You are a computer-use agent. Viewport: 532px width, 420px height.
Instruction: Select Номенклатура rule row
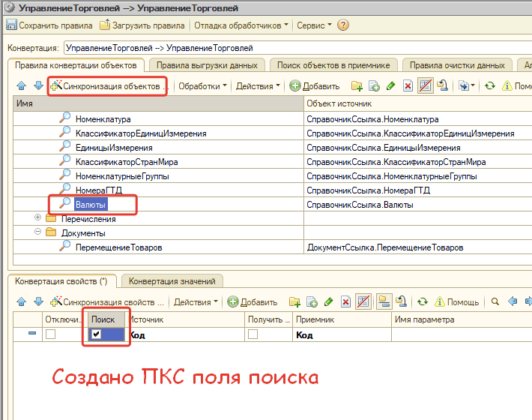(x=103, y=119)
